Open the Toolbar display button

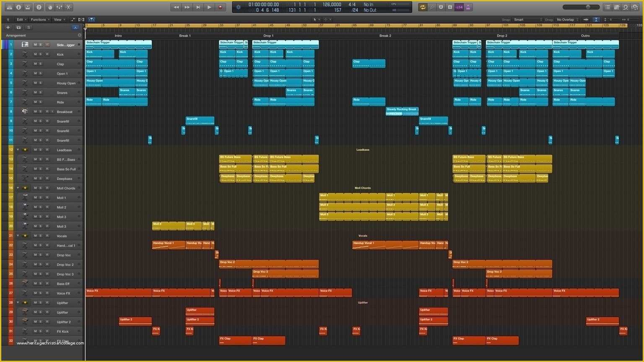point(28,7)
